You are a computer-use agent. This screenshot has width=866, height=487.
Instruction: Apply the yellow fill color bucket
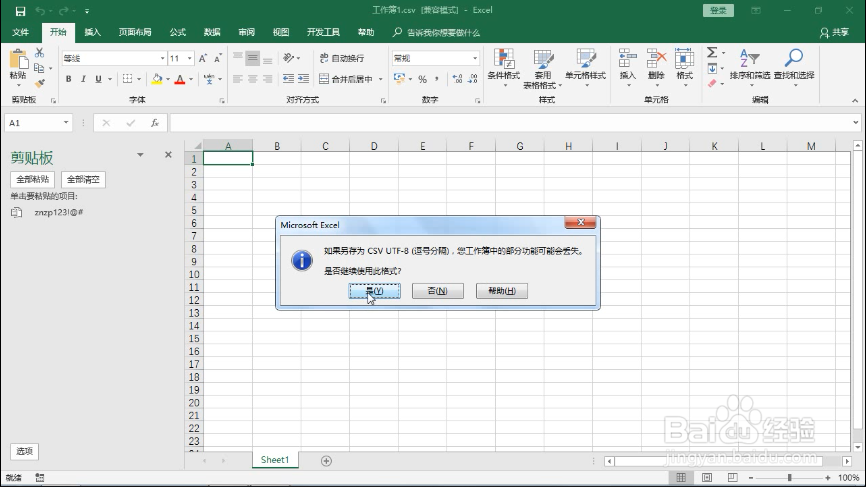pyautogui.click(x=157, y=79)
